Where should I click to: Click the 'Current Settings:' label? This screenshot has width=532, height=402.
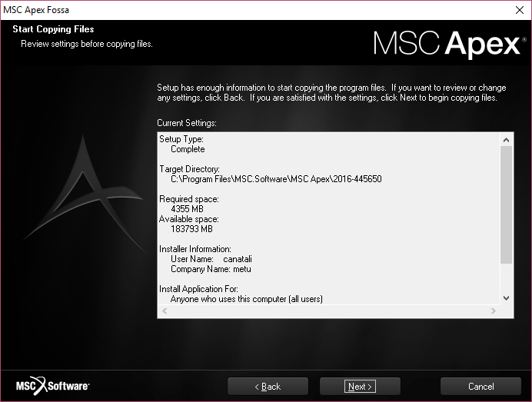point(187,123)
